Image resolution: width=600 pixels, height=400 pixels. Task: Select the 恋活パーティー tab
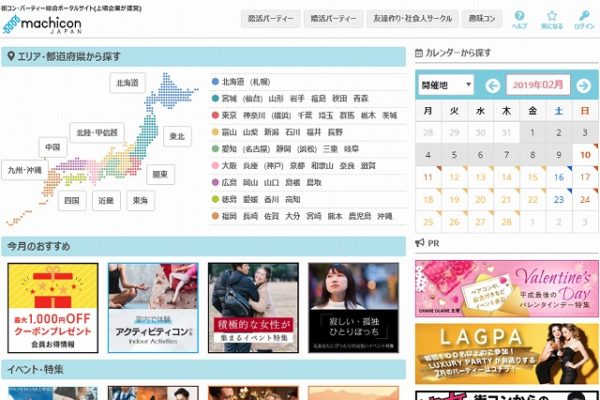pos(271,19)
